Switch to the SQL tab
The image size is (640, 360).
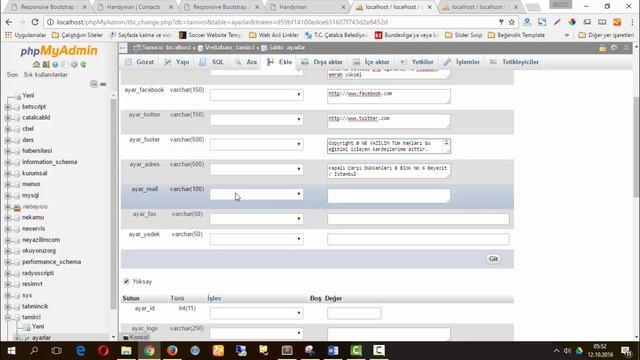click(x=211, y=62)
